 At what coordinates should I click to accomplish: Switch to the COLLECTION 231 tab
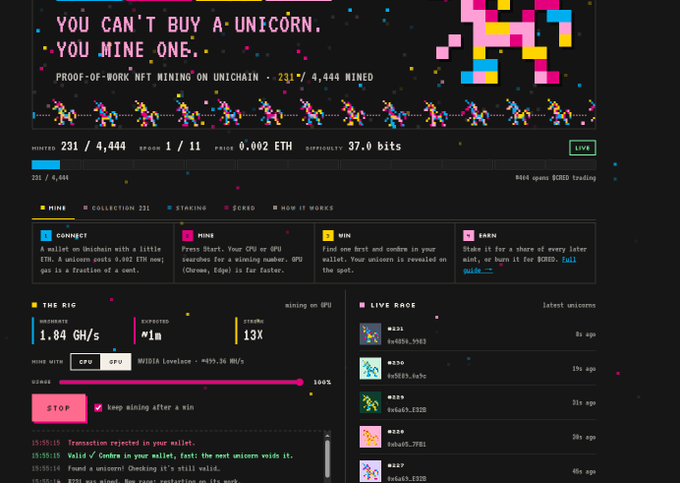[116, 208]
